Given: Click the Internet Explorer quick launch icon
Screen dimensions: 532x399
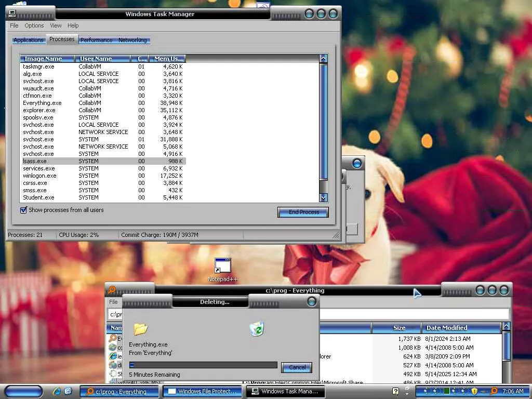Looking at the screenshot, I should [x=57, y=391].
